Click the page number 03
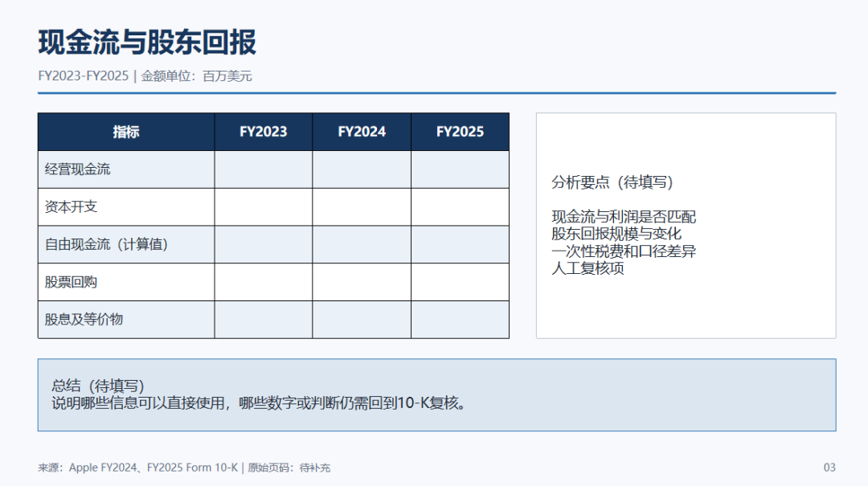This screenshot has height=486, width=868. coord(829,468)
